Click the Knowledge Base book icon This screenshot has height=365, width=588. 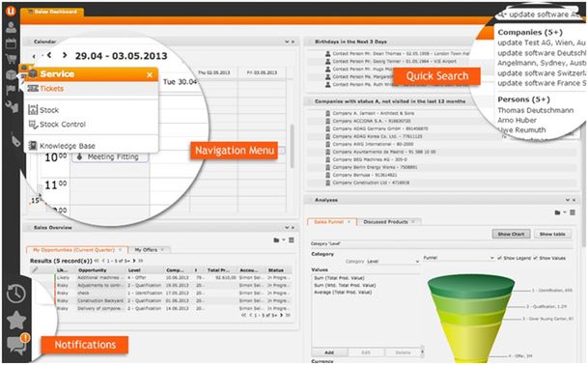[33, 145]
